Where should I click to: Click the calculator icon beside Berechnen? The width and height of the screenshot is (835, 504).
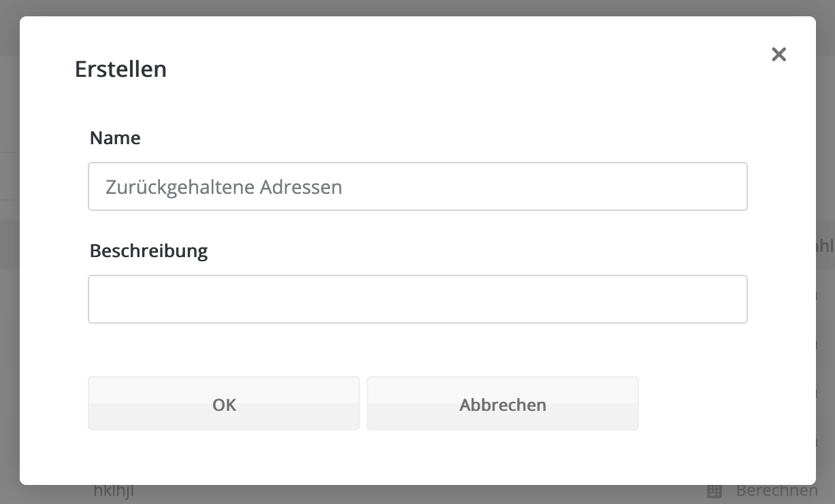coord(715,491)
